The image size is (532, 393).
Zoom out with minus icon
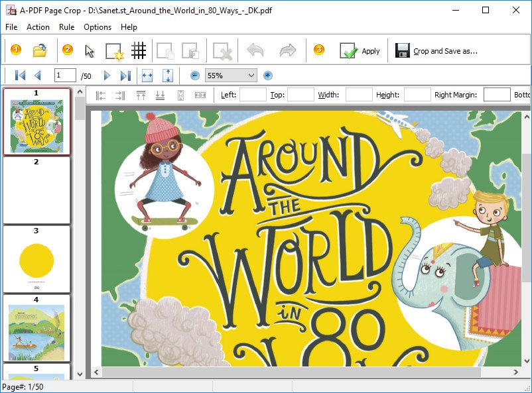(x=195, y=76)
